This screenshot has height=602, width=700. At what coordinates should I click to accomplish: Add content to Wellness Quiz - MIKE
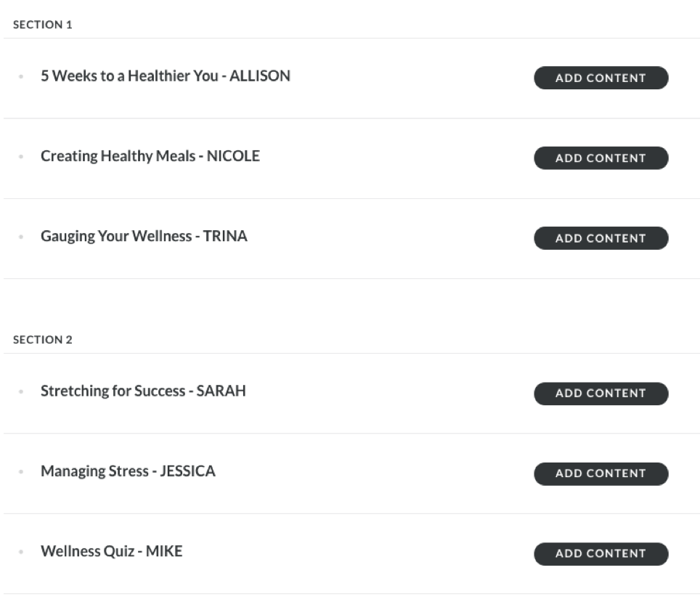click(601, 553)
